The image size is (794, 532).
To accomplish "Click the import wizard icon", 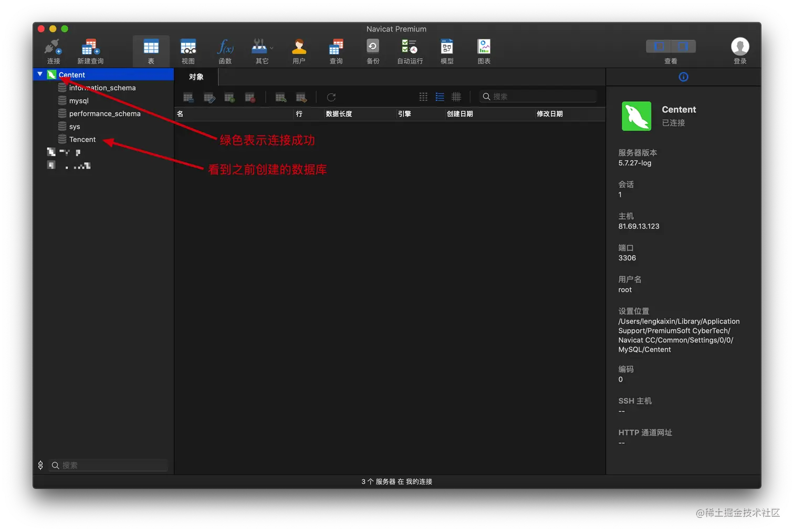I will [281, 97].
